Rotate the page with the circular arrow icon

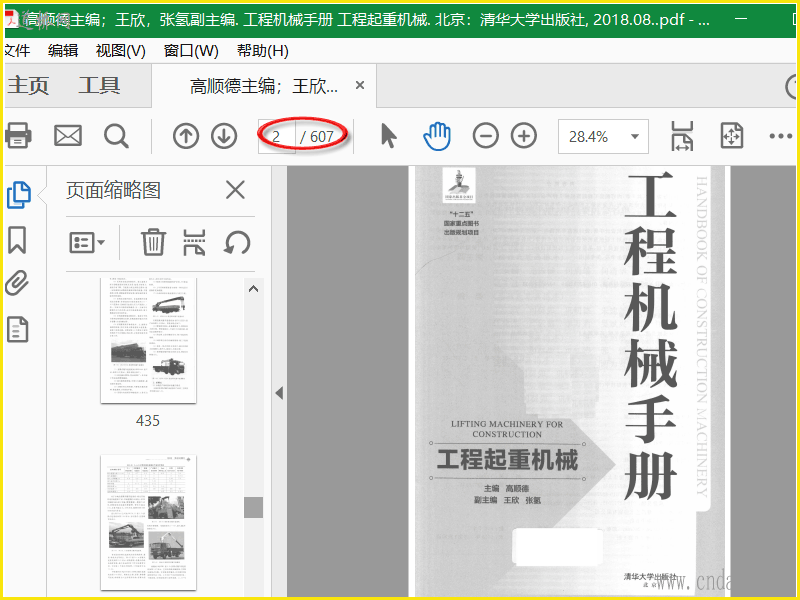click(x=237, y=242)
